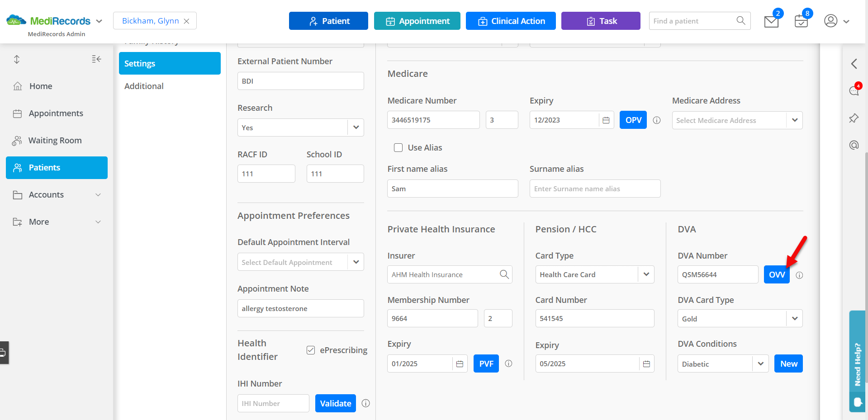This screenshot has height=420, width=868.
Task: Select the Additional tab in patient menu
Action: (x=144, y=86)
